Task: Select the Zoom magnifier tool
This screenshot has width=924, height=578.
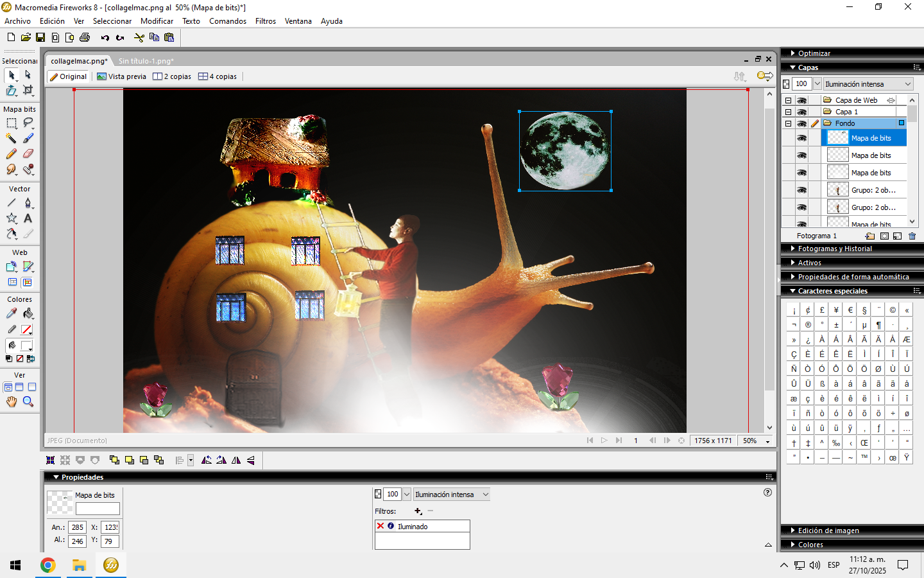Action: (x=28, y=402)
